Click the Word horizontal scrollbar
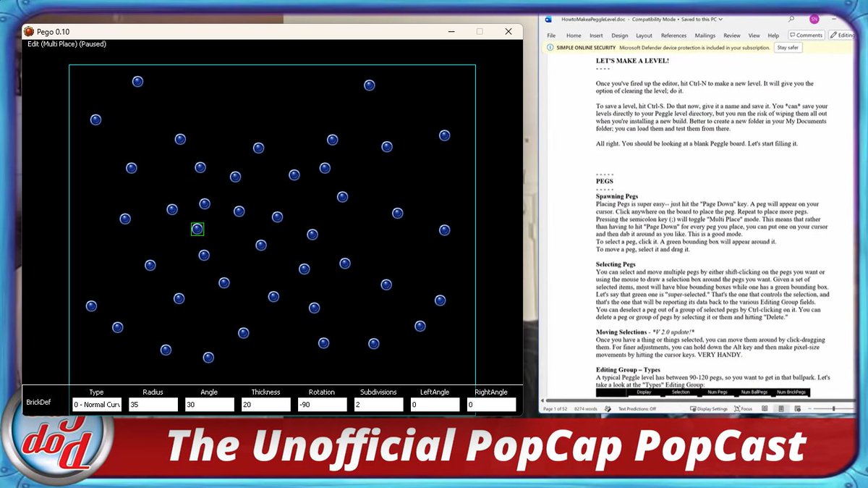 (x=702, y=400)
